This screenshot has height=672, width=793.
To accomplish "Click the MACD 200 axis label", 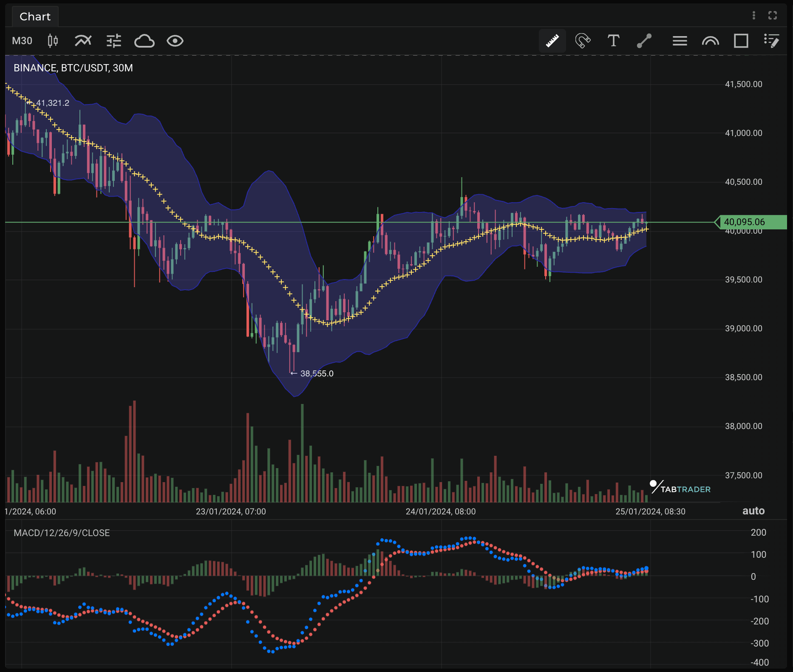I will (x=759, y=532).
